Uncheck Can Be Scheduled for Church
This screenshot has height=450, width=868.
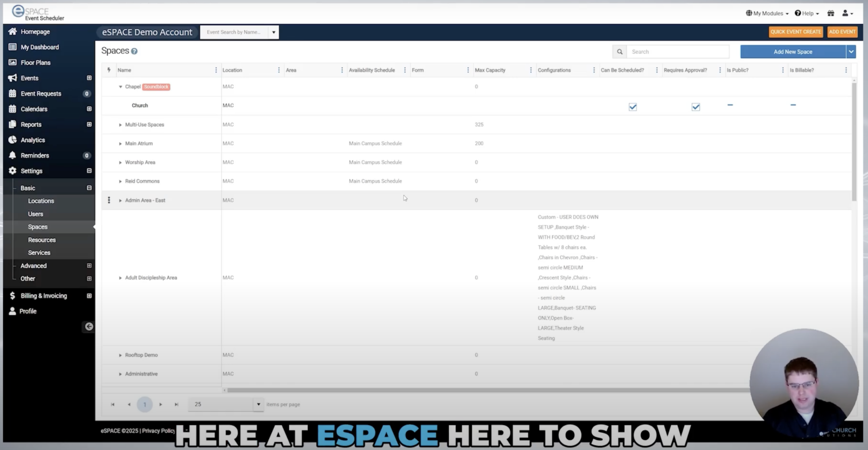[632, 107]
